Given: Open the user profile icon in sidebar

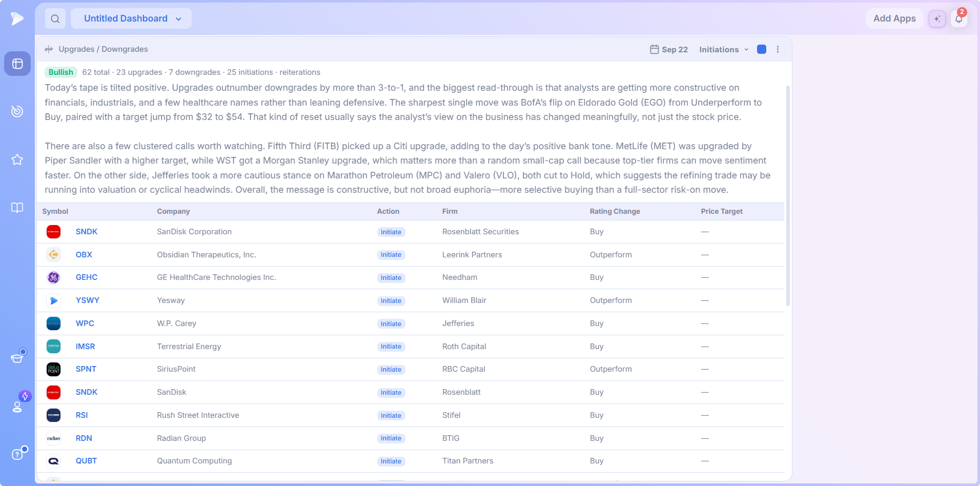Looking at the screenshot, I should pos(17,407).
